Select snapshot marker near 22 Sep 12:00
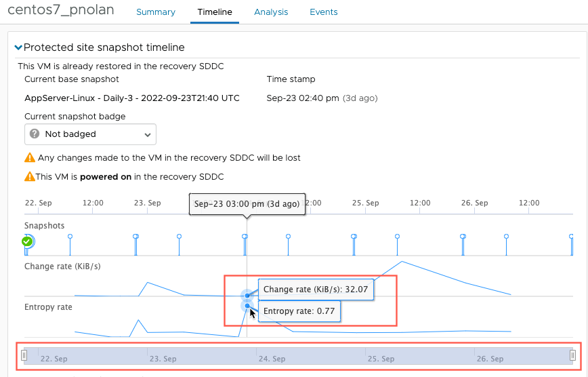Viewport: 588px width, 377px height. click(x=70, y=237)
